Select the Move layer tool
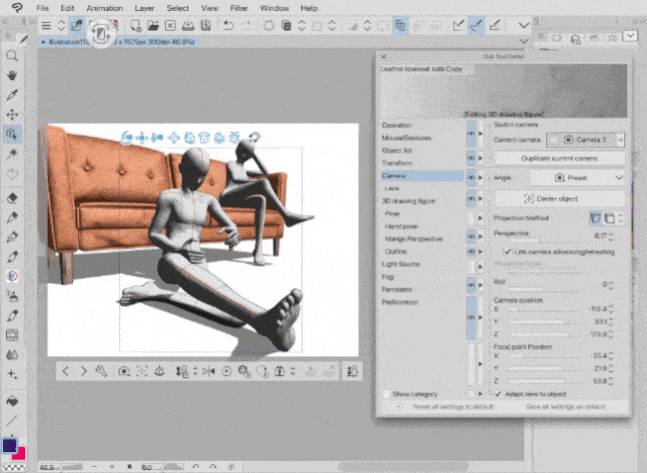 [12, 114]
